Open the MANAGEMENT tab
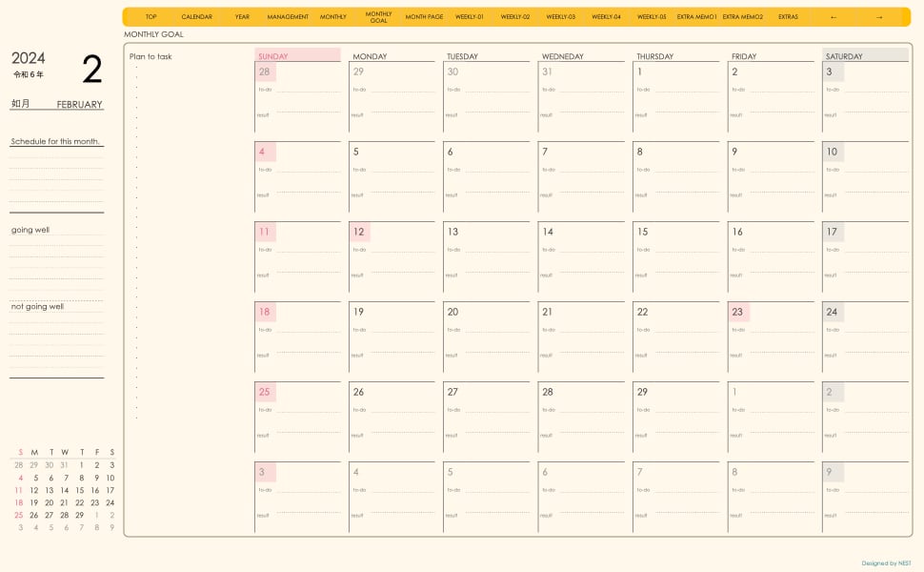The width and height of the screenshot is (924, 572). click(288, 17)
